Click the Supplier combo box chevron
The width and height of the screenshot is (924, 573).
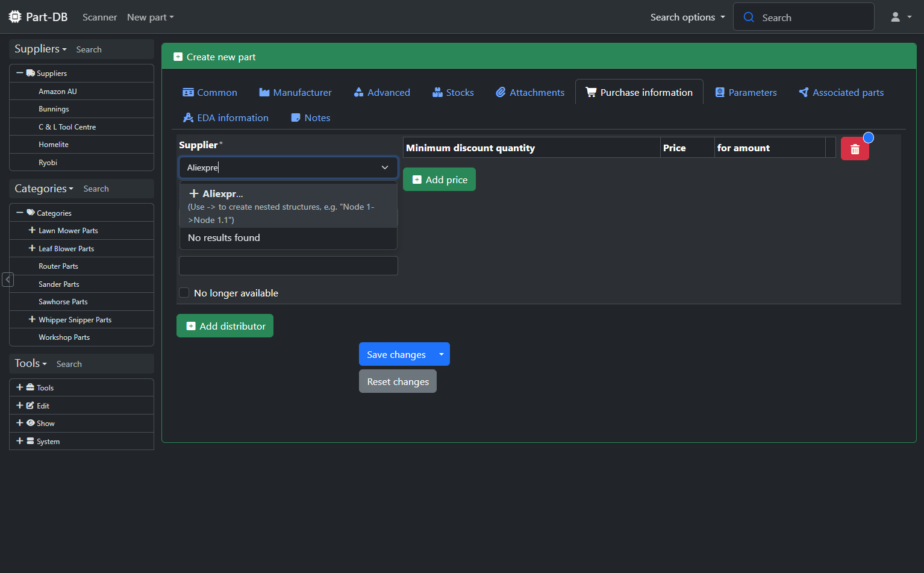[x=385, y=168]
